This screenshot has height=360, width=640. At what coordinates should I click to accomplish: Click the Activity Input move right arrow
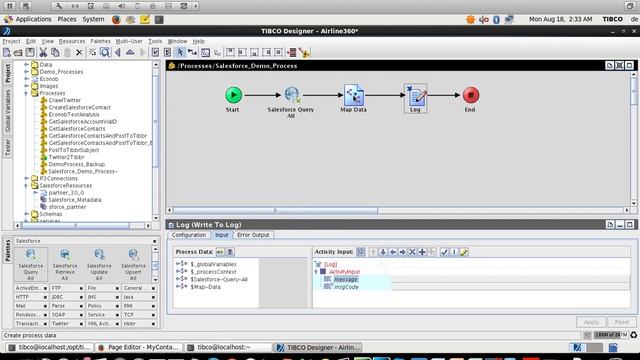coord(402,252)
